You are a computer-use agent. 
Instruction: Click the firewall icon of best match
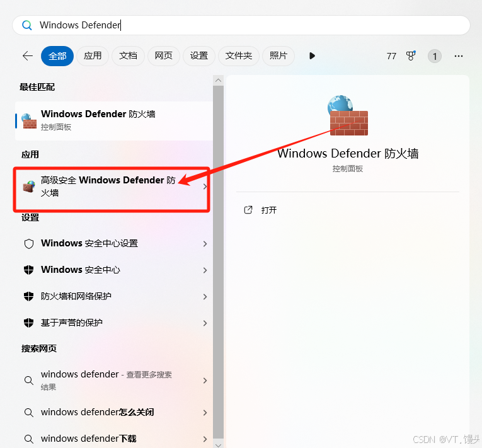point(29,121)
